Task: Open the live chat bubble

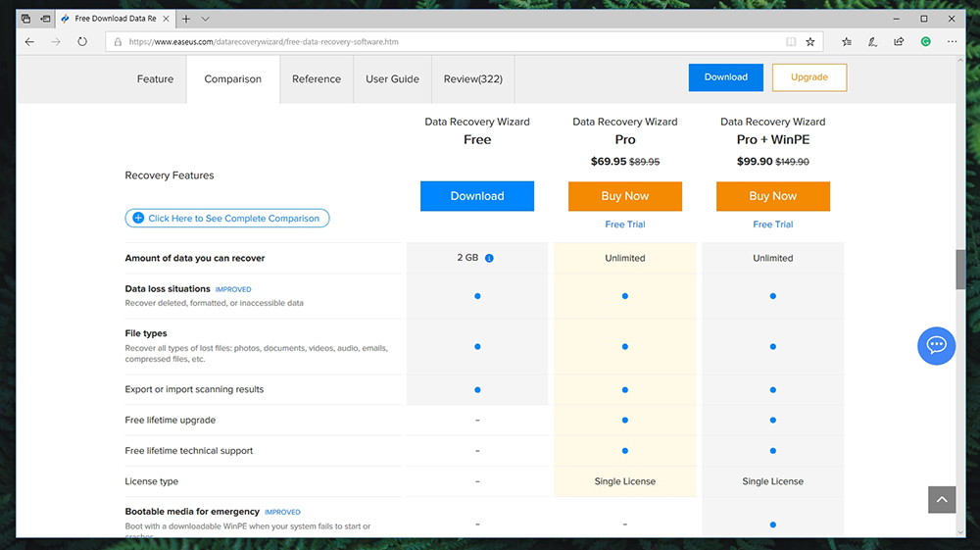Action: click(x=936, y=346)
